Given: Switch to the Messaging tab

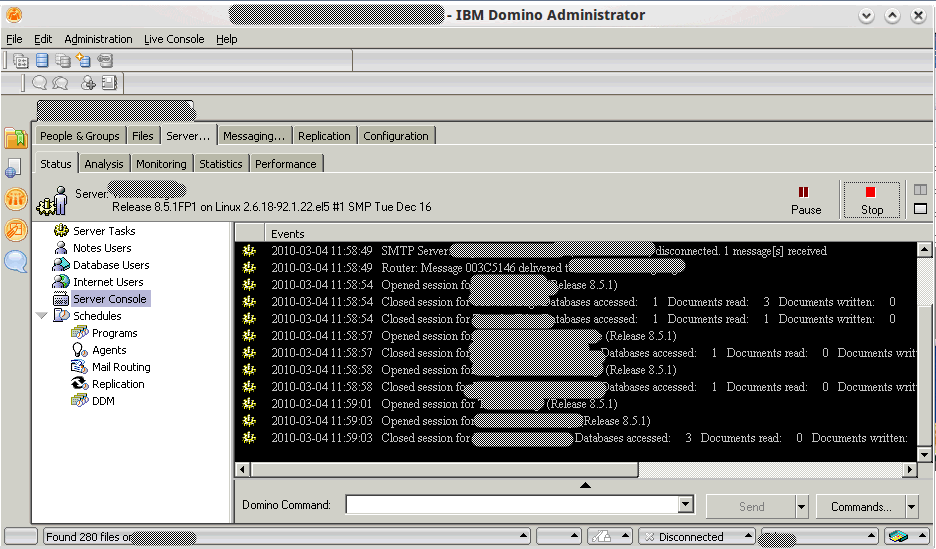Looking at the screenshot, I should (x=254, y=135).
